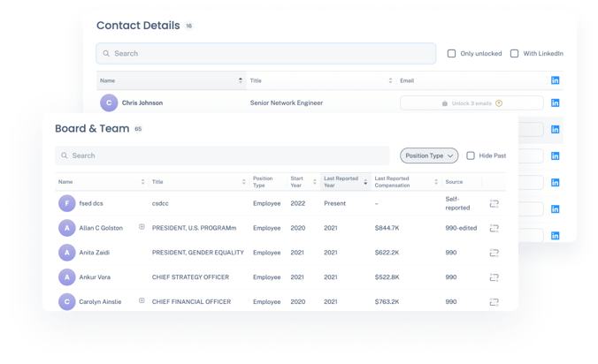Click LinkedIn icon in Chris Johnson row

(556, 103)
